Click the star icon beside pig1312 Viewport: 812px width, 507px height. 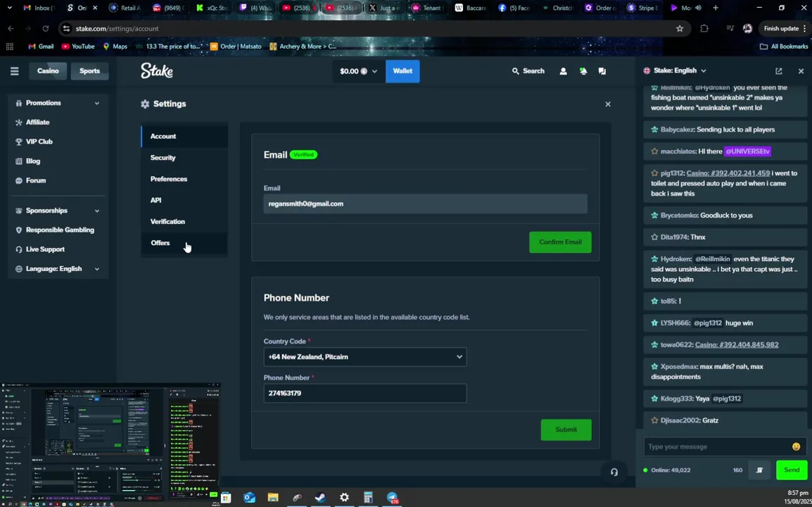(x=654, y=173)
